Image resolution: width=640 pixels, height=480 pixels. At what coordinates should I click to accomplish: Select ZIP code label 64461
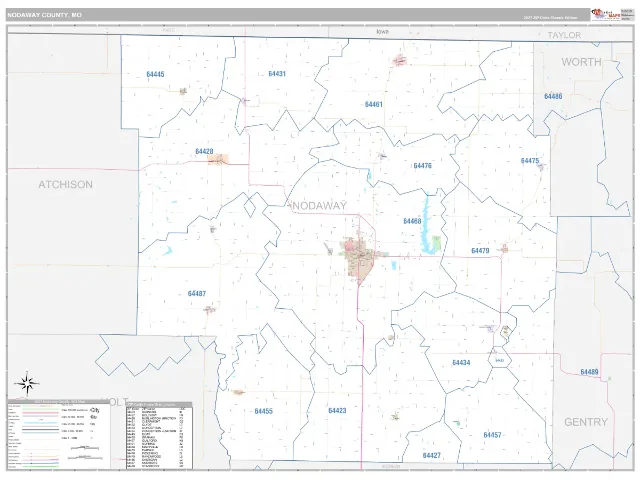tap(373, 104)
